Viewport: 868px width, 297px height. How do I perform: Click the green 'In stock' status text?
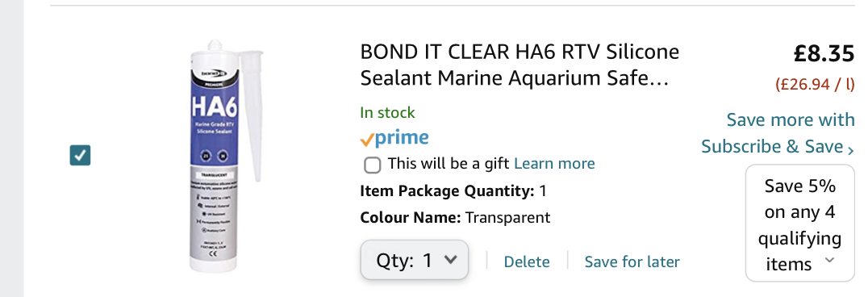tap(387, 112)
